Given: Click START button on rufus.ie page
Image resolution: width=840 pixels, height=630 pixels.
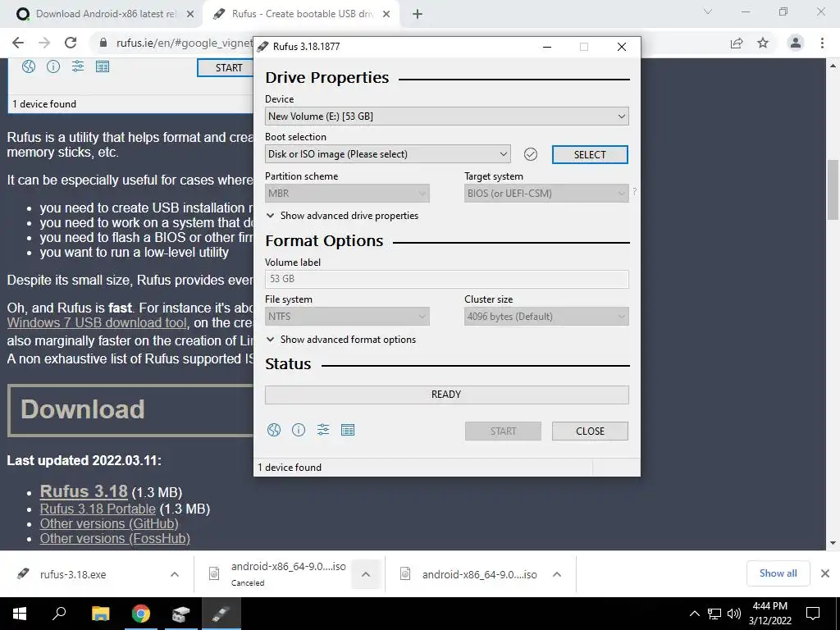Looking at the screenshot, I should pos(227,68).
